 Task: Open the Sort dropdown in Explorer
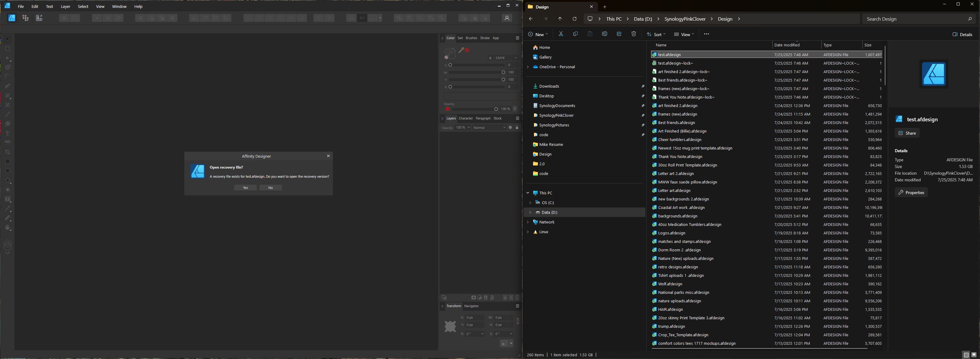pyautogui.click(x=656, y=34)
